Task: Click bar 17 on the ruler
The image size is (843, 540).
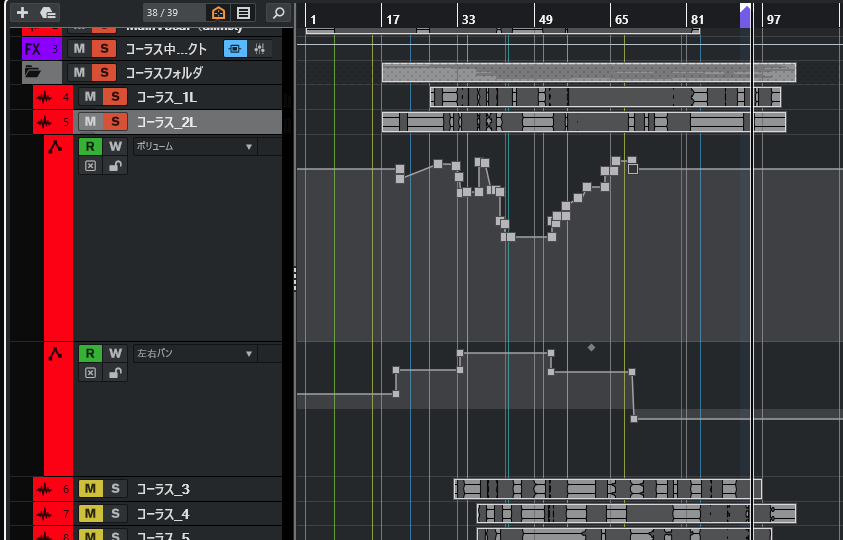Action: [x=393, y=20]
